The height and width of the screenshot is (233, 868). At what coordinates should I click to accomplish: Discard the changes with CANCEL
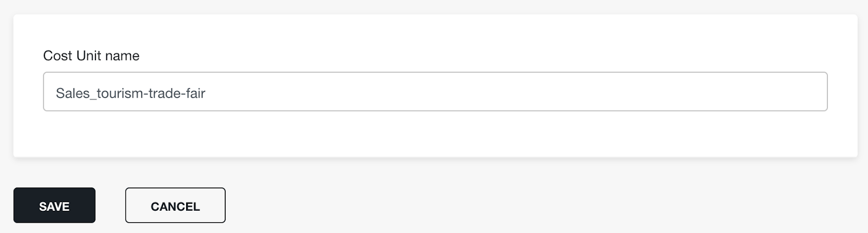(x=175, y=205)
